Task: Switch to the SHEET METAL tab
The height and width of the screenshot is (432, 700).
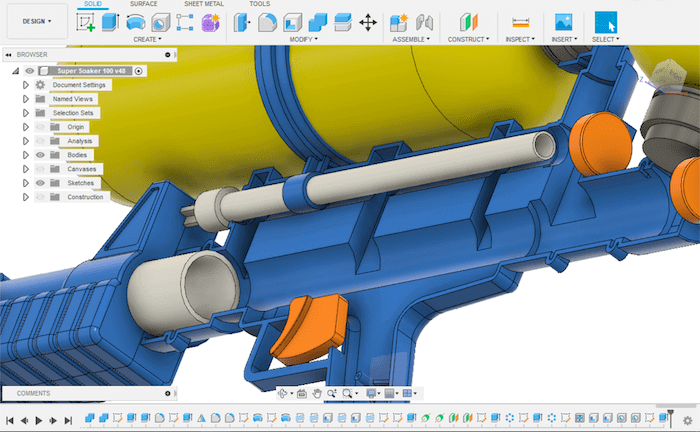Action: pyautogui.click(x=203, y=4)
